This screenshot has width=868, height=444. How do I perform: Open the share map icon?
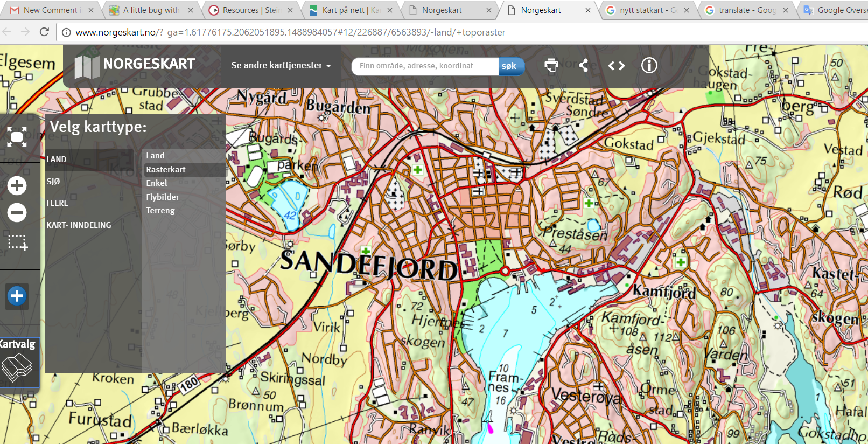click(x=584, y=66)
